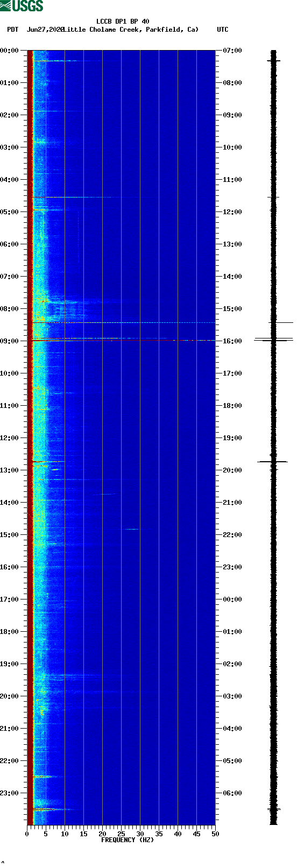
Task: Click the 10 Hz frequency tick label
Action: (65, 834)
